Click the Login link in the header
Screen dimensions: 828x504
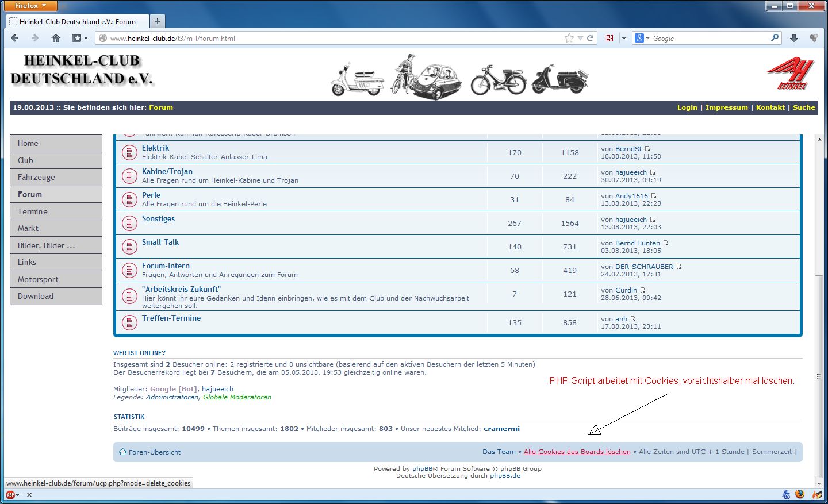point(687,107)
